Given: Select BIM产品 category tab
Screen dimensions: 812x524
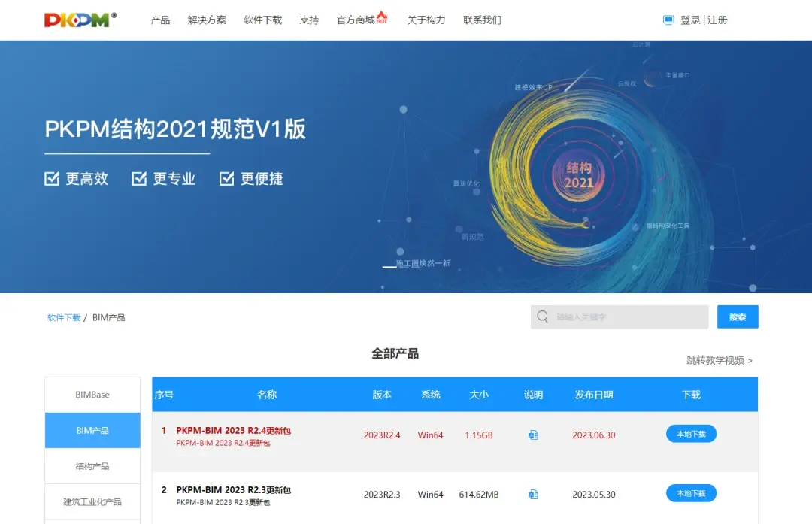Looking at the screenshot, I should point(92,430).
